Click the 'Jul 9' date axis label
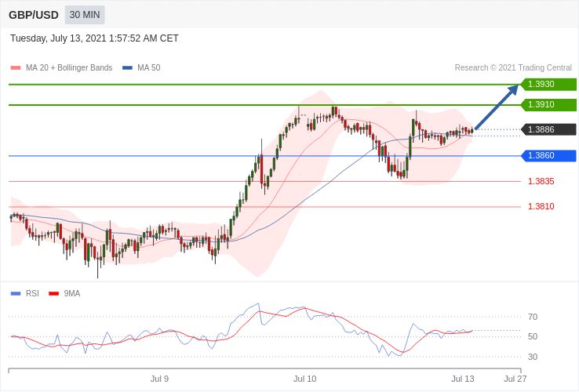Image resolution: width=579 pixels, height=392 pixels. click(159, 379)
